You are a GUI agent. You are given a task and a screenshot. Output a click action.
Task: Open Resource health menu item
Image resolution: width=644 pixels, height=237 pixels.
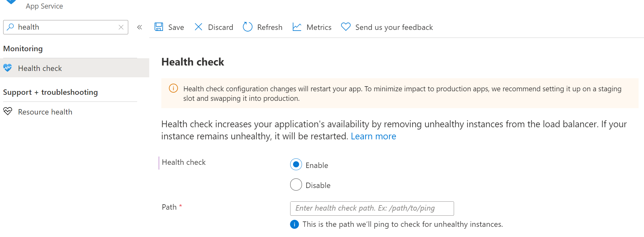click(45, 112)
